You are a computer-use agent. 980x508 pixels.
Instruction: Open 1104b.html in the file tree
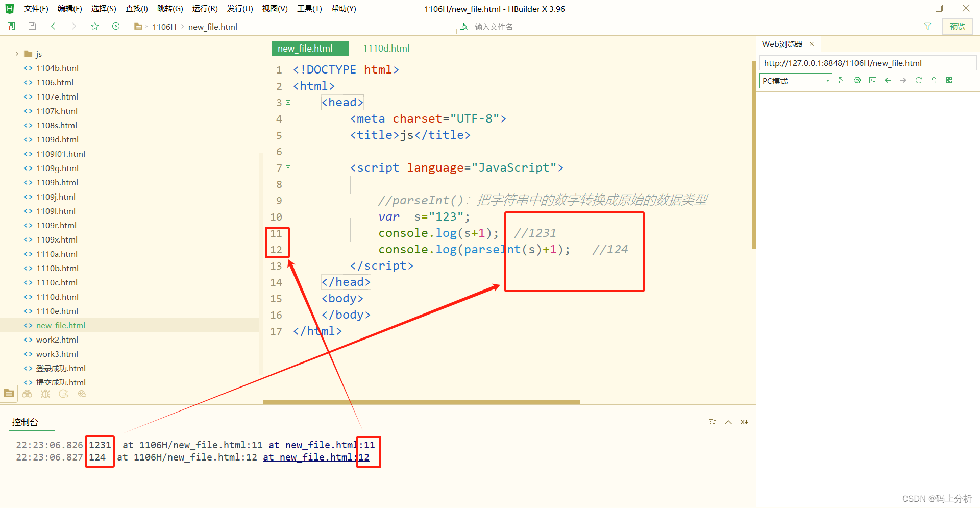click(57, 68)
